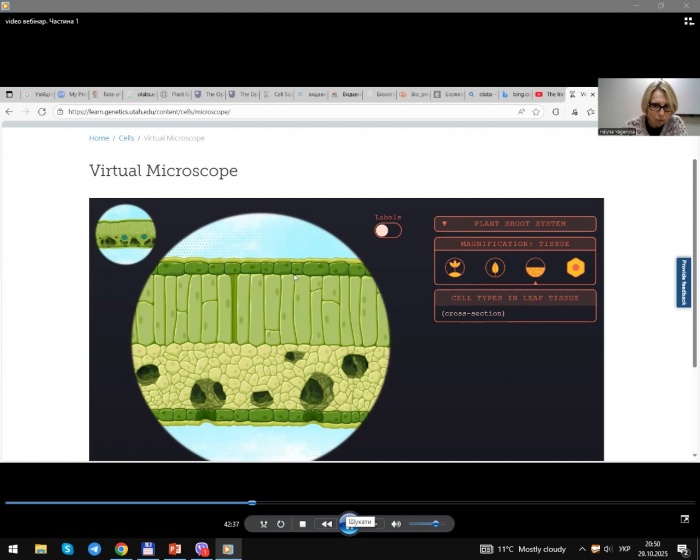Open Telegram from the taskbar
Viewport: 700px width, 560px height.
94,549
